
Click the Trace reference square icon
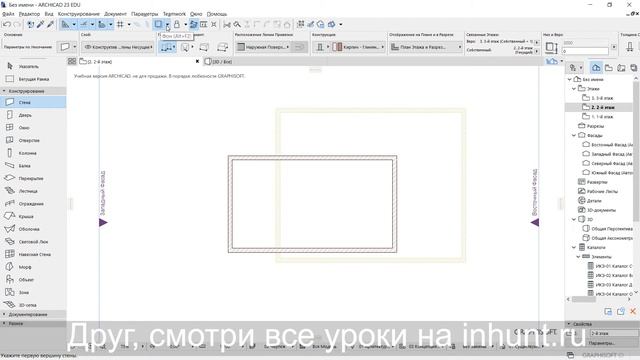click(158, 24)
